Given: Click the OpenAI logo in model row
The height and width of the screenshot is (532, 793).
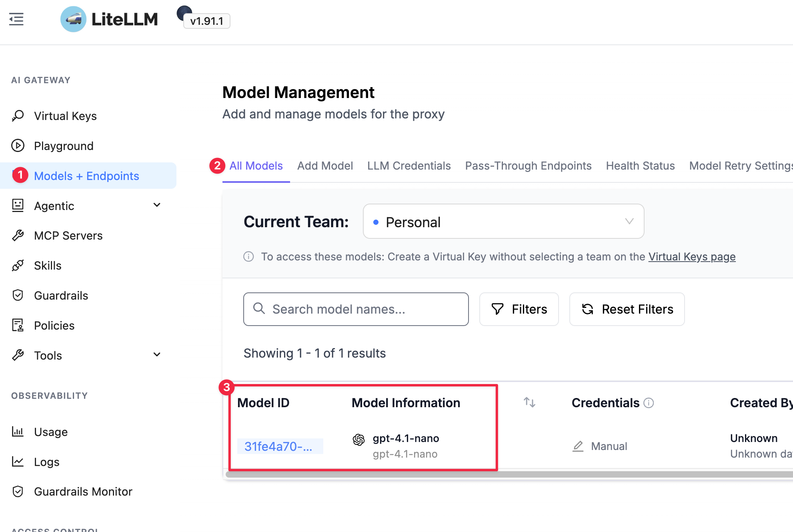Looking at the screenshot, I should coord(358,440).
